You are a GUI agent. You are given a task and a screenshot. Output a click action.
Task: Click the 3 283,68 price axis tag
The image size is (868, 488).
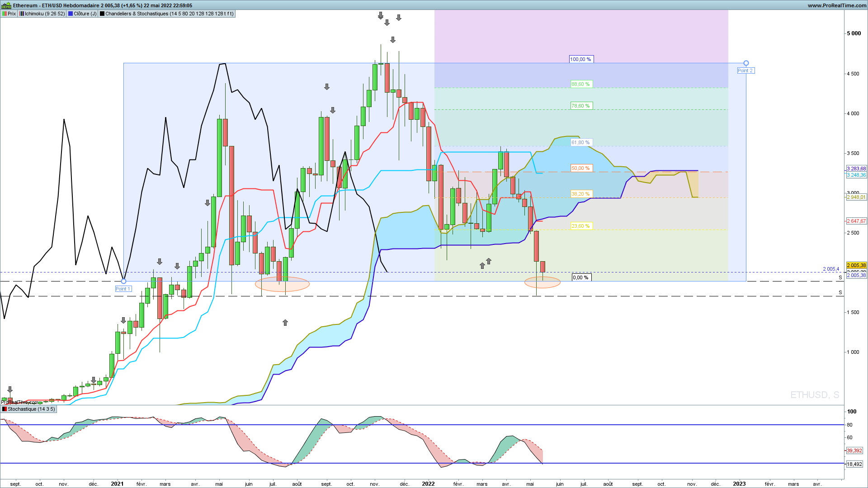point(856,169)
